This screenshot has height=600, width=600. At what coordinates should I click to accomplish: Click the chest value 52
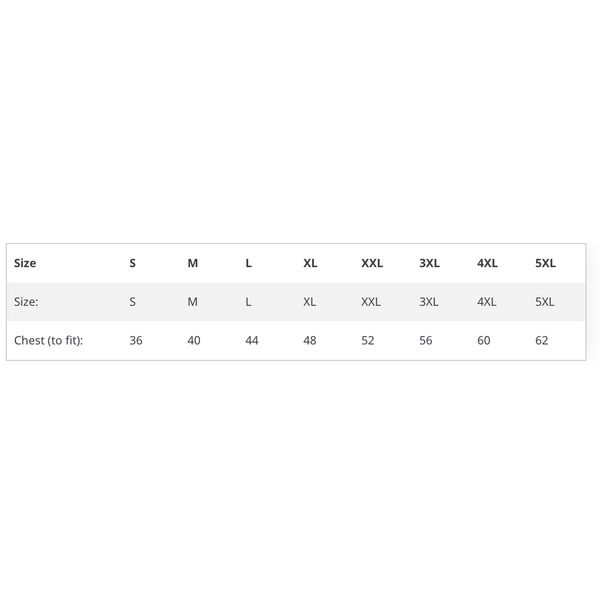(x=368, y=340)
